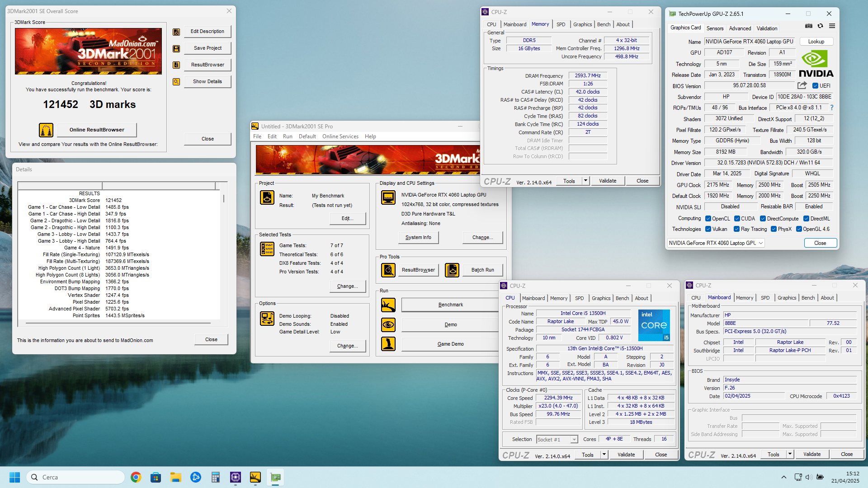Click the Benchmark button
868x488 pixels.
tap(450, 305)
